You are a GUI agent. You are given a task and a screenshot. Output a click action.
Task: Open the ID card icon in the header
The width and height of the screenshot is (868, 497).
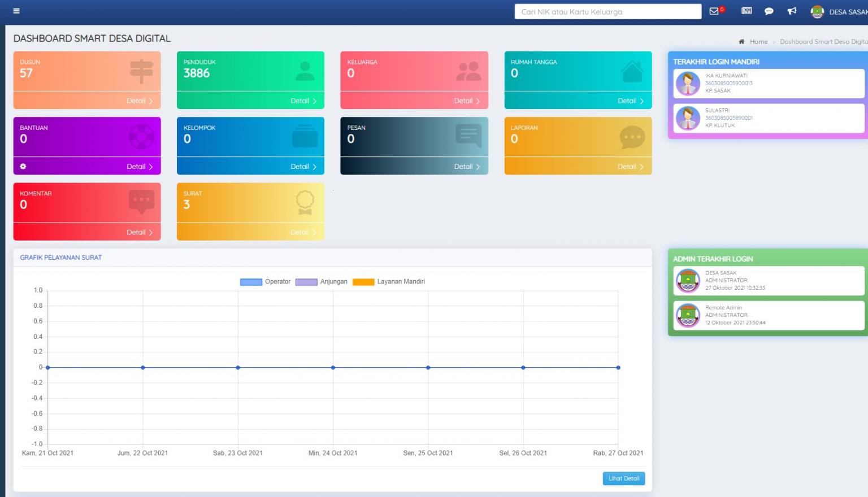coord(747,11)
